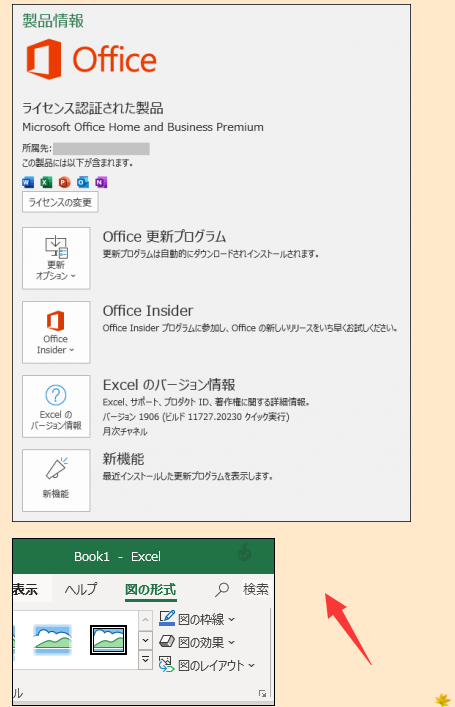This screenshot has height=707, width=455.
Task: Show previous row of picture styles gallery
Action: click(145, 620)
